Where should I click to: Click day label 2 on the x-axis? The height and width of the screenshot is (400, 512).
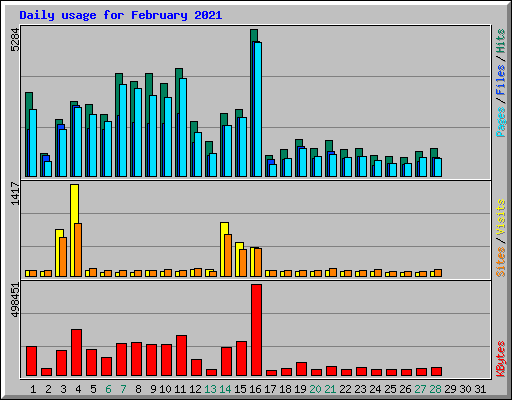click(x=48, y=389)
